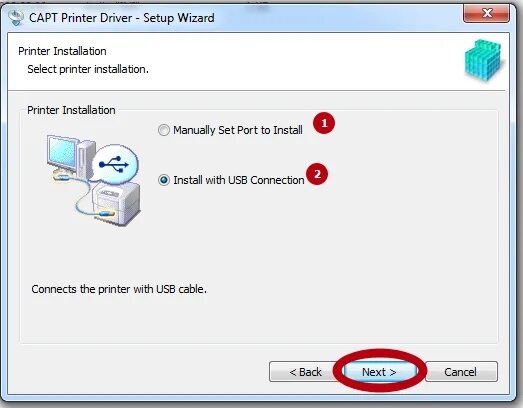Screen dimensions: 523x408
Task: Click the USB symbol speech bubble
Action: click(x=114, y=165)
